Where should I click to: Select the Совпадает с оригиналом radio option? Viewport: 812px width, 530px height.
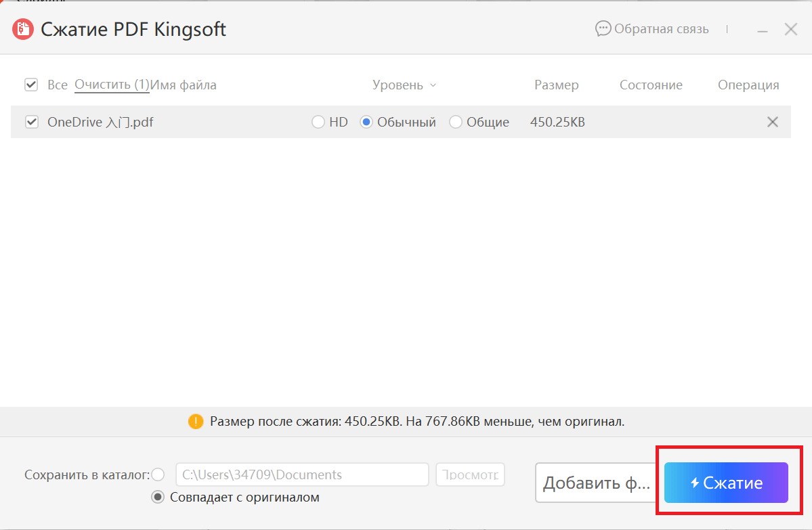click(158, 498)
